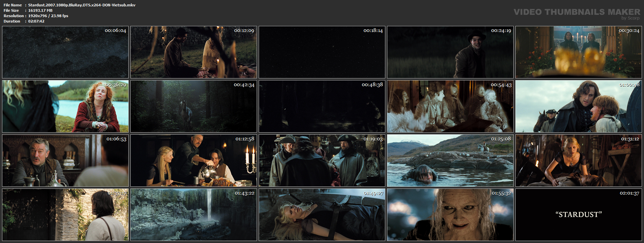Click the Duration label
This screenshot has height=243, width=644.
point(12,21)
